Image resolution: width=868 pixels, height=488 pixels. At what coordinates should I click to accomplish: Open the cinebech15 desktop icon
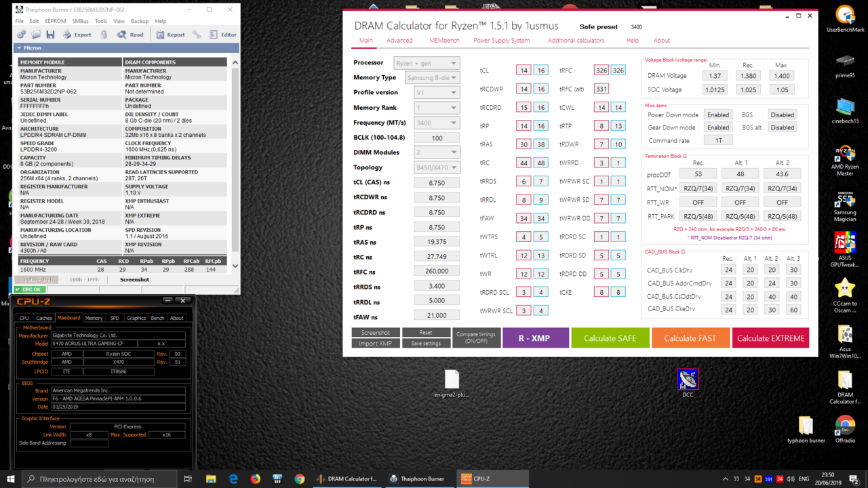[845, 111]
